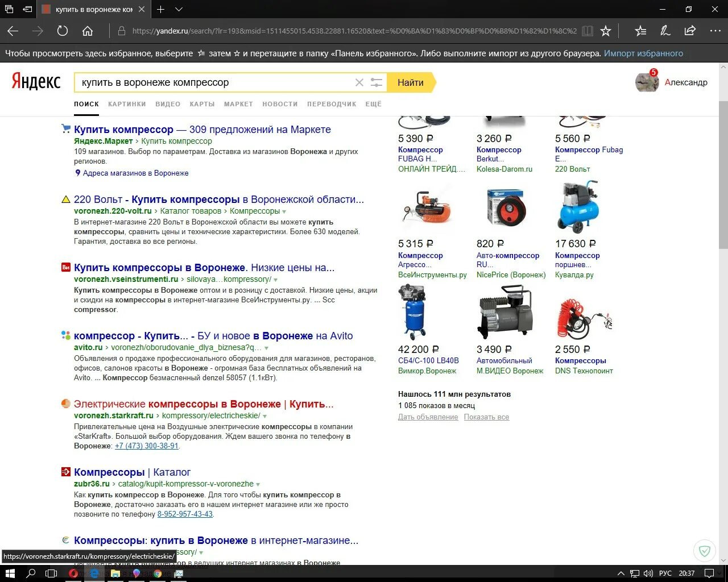
Task: Expand dropdown arrow of starkraft.ru result
Action: [x=264, y=416]
